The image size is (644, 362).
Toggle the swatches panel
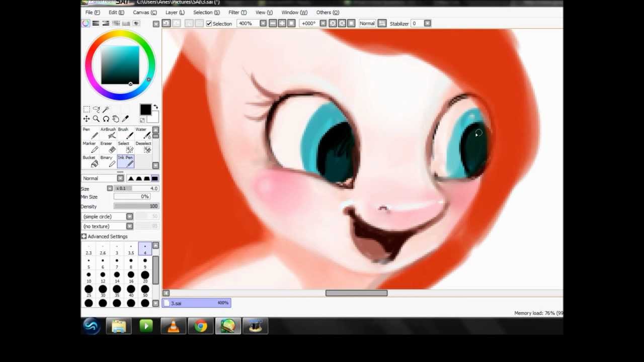tap(126, 23)
